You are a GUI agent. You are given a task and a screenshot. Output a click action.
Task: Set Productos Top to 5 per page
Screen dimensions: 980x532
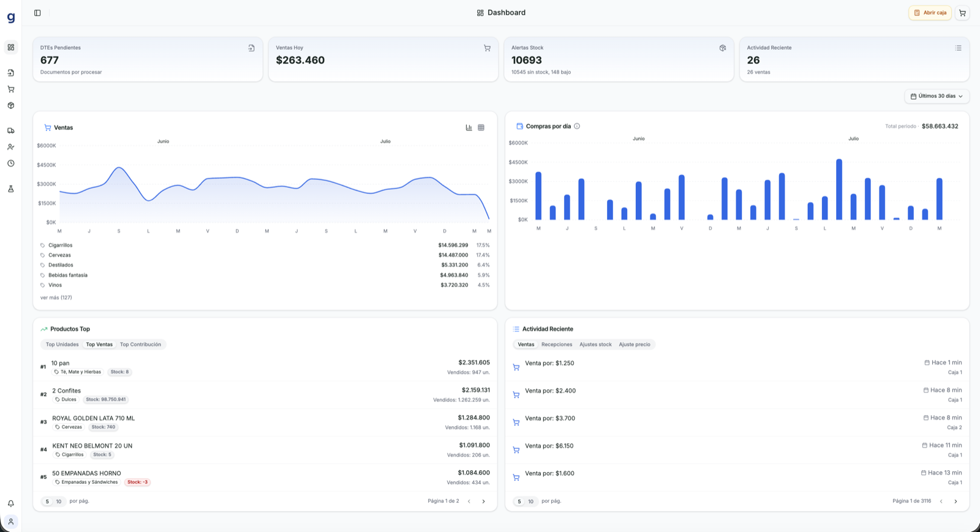47,501
